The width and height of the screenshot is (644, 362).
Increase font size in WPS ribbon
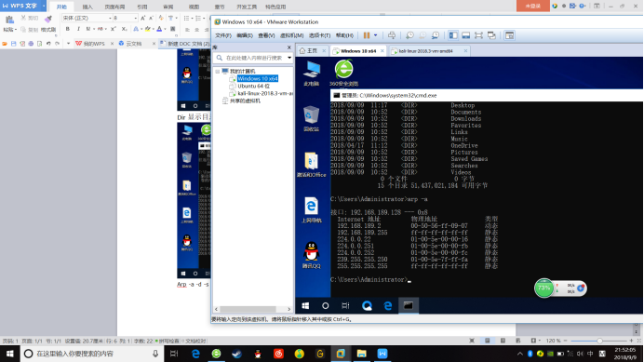point(142,18)
